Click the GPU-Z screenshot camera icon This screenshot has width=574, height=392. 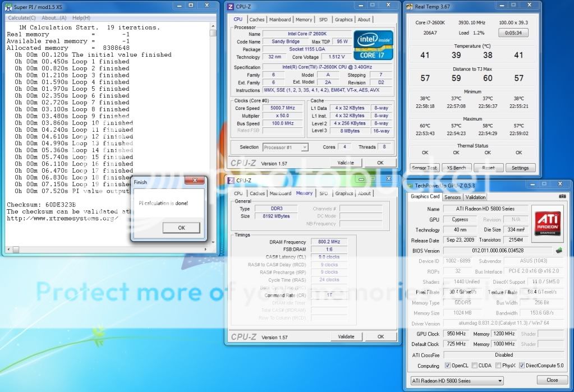(562, 197)
